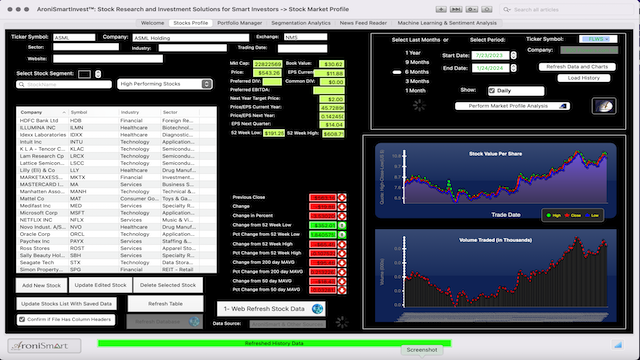Click indicator for Pct Change from 52 Week High
Image resolution: width=640 pixels, height=360 pixels.
click(x=342, y=253)
